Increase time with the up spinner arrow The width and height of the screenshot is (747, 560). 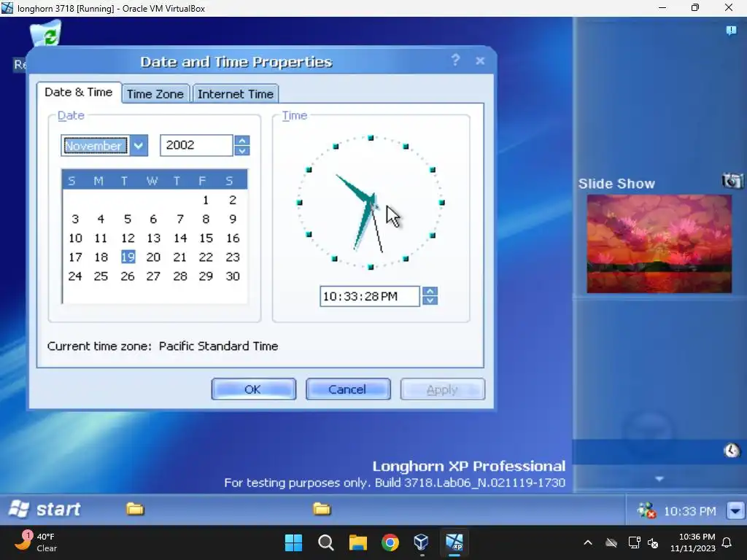coord(430,292)
